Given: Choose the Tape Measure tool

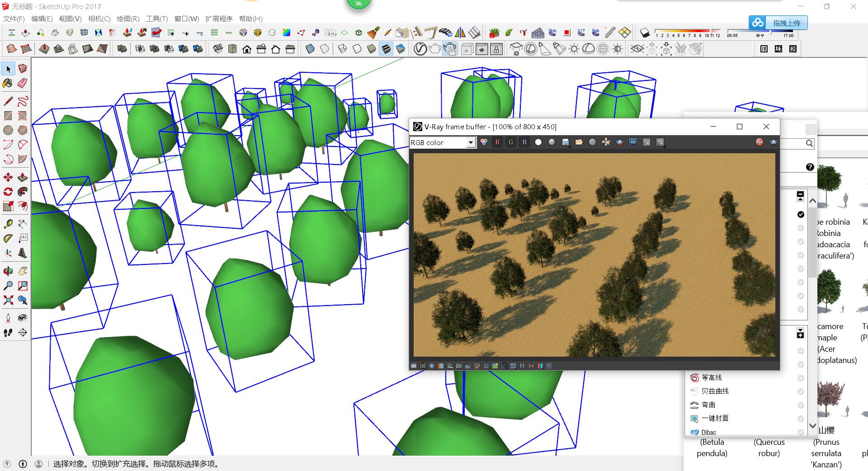Looking at the screenshot, I should 8,224.
